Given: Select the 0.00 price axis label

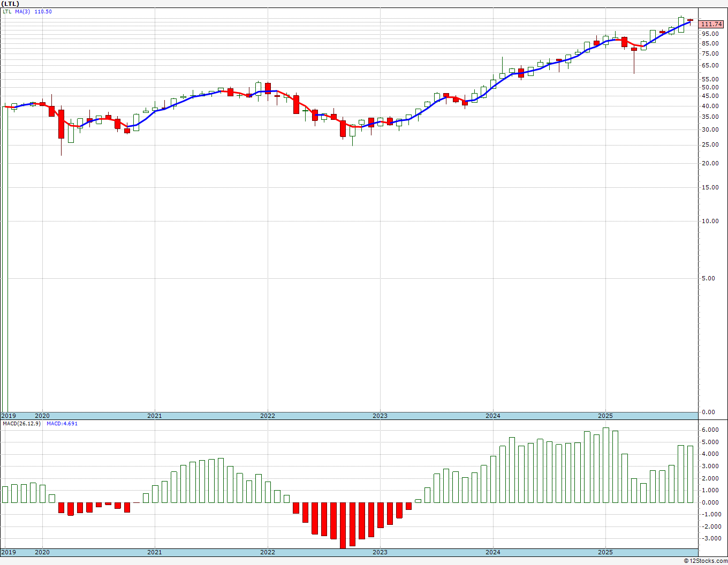Looking at the screenshot, I should point(708,412).
